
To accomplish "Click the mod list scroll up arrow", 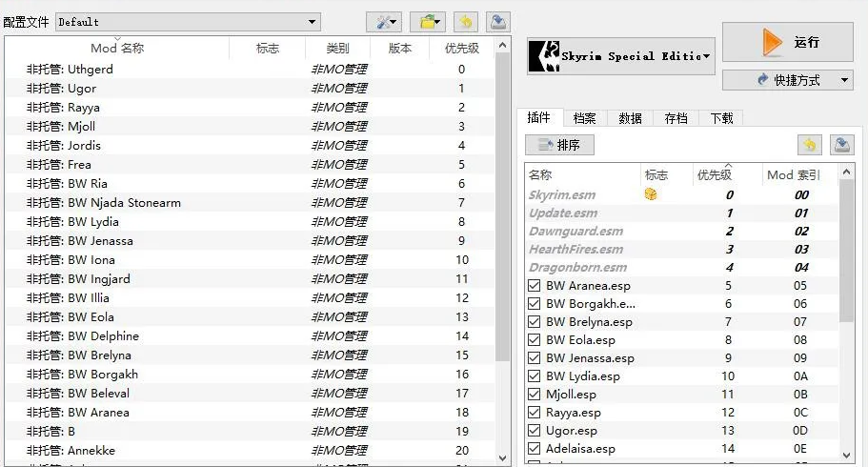I will 502,45.
